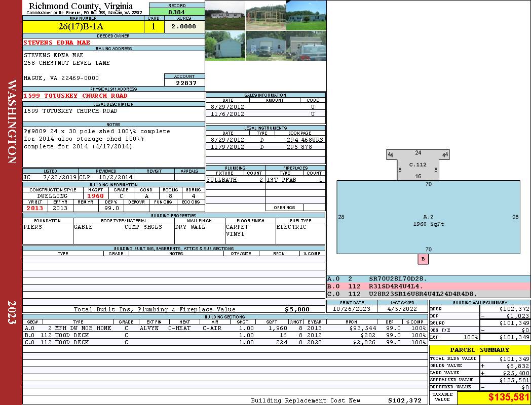Click the account number 22837 box
Screen dimensions: 532x405
coord(184,83)
